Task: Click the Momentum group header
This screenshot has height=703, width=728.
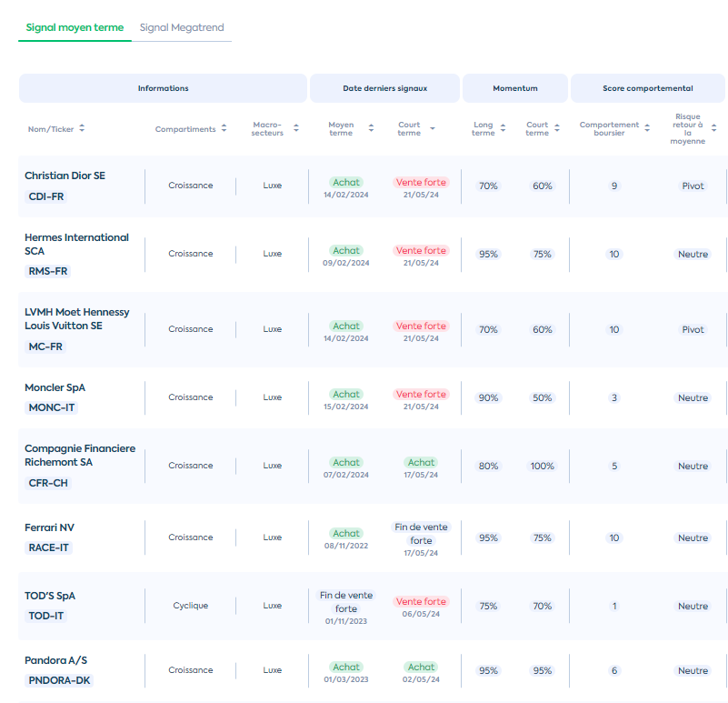Action: tap(515, 88)
